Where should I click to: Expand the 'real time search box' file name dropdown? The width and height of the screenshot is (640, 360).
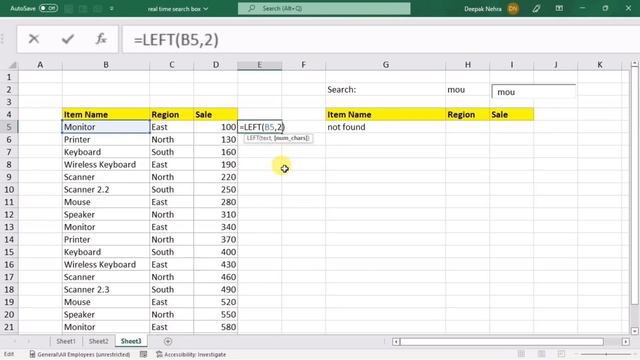[x=206, y=9]
